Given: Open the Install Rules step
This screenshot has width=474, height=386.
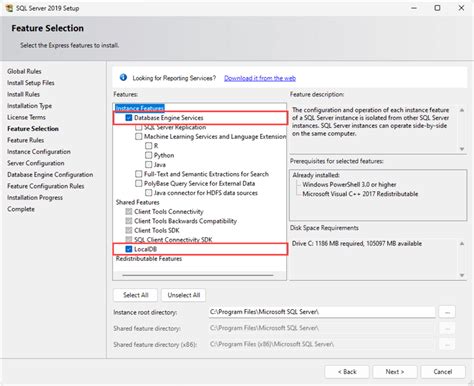Looking at the screenshot, I should [23, 94].
